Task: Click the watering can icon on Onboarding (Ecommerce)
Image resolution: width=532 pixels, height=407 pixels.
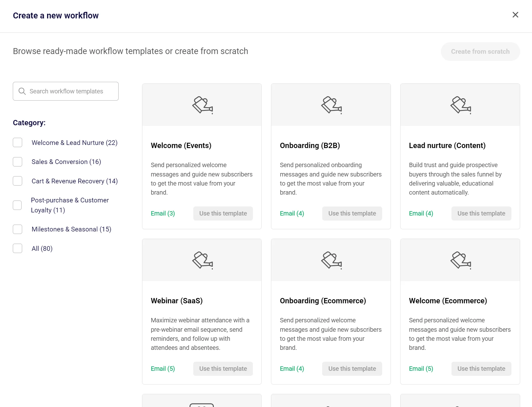Action: tap(331, 260)
